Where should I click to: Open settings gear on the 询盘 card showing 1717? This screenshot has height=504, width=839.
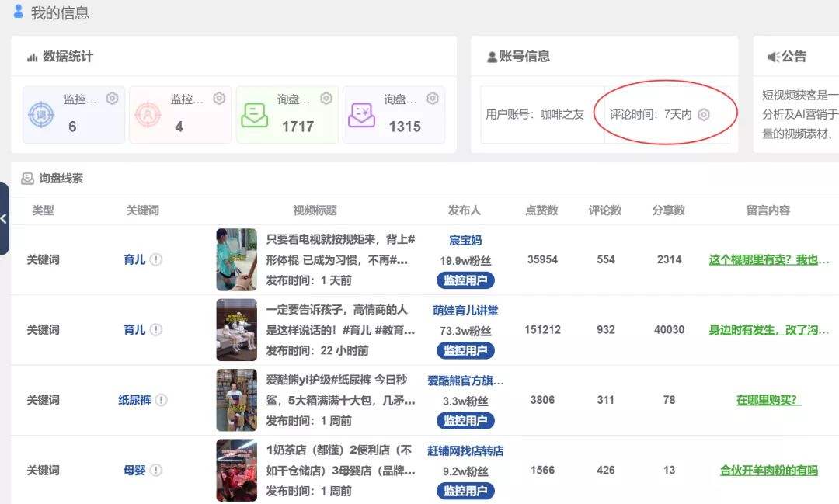click(x=326, y=99)
